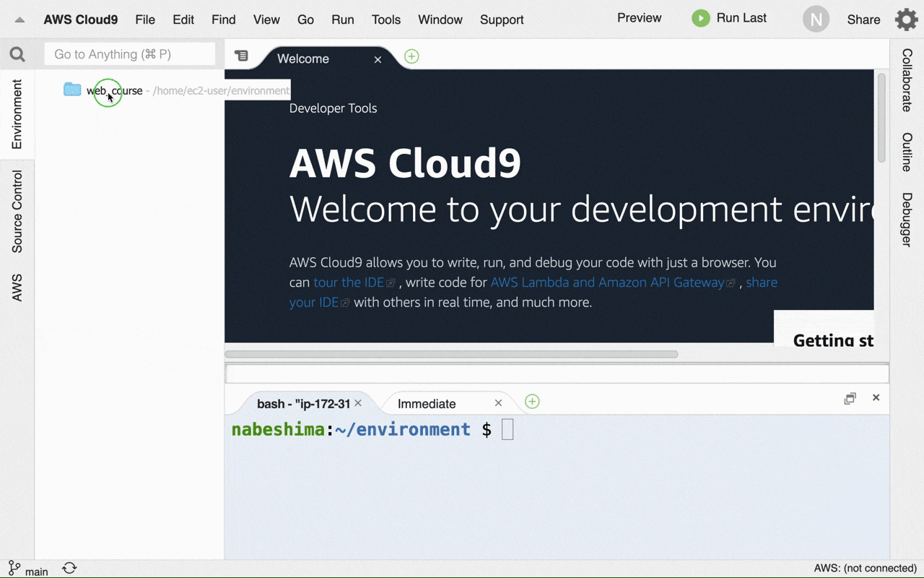Open the Window menu
Screen dimensions: 924x578
(440, 20)
